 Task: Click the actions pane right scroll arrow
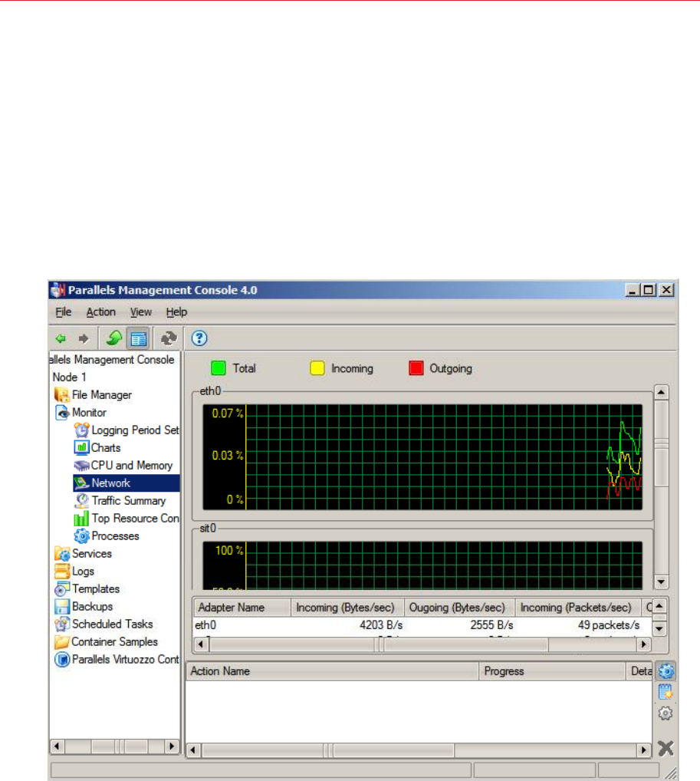(644, 750)
